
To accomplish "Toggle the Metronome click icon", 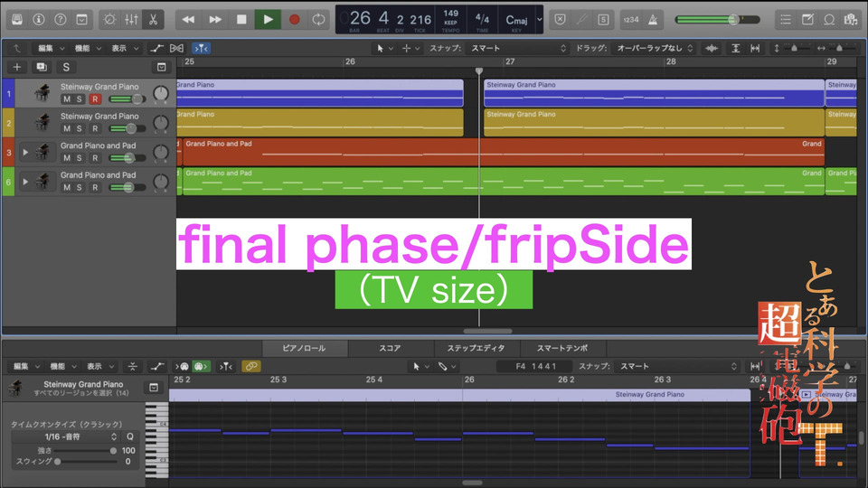I will pos(653,19).
